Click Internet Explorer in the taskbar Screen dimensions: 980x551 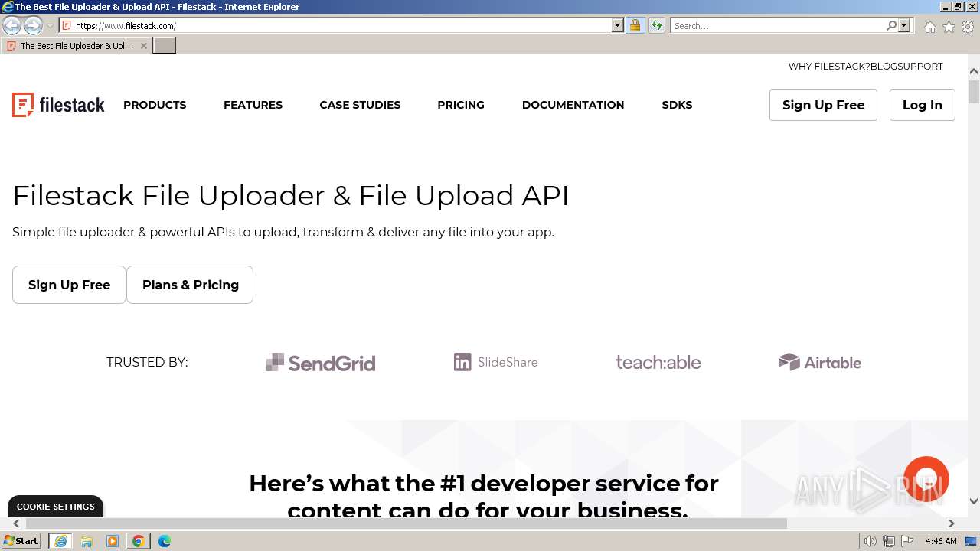click(x=60, y=541)
